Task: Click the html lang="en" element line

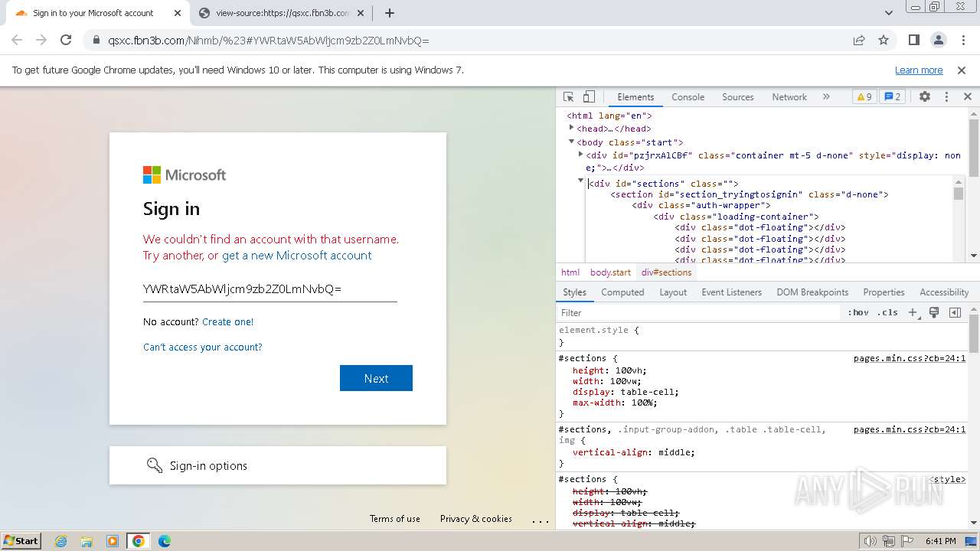Action: 609,116
